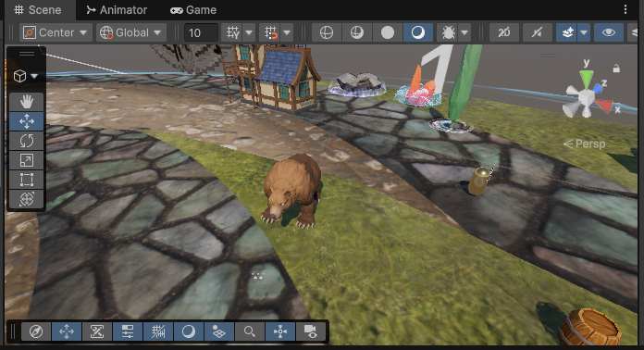Viewport: 644px width, 350px height.
Task: Click the crossed-grid icon in bottom overlay bar
Action: [158, 331]
